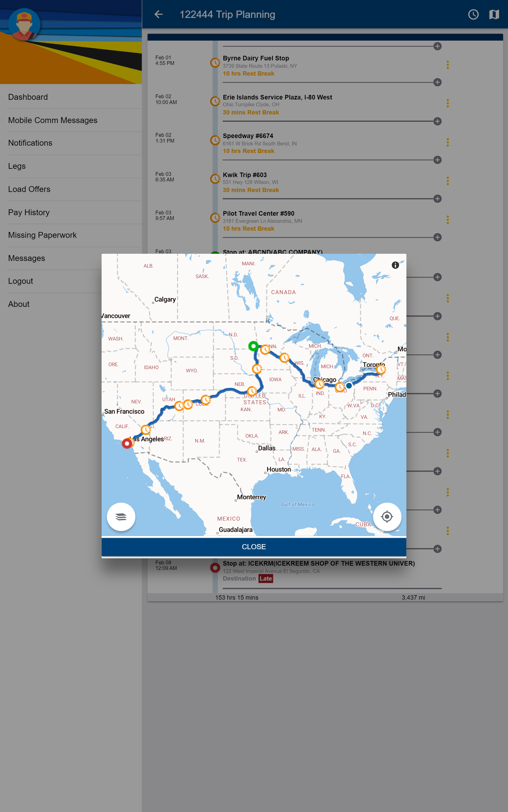508x812 pixels.
Task: Go to Legs in side menu
Action: coord(71,166)
